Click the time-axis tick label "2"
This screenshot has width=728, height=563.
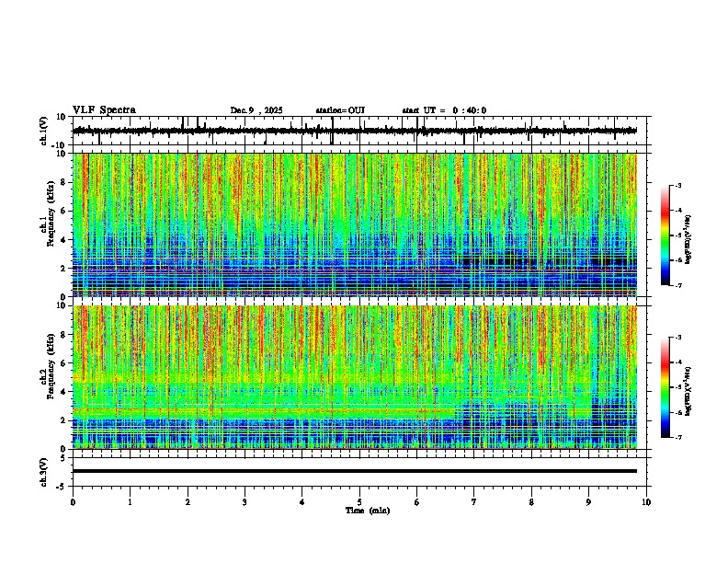188,502
